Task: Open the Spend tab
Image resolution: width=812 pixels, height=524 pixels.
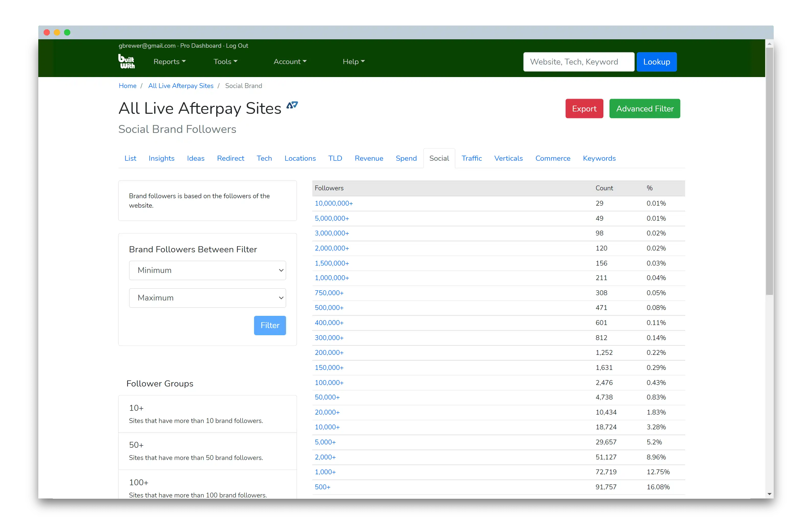Action: [406, 158]
